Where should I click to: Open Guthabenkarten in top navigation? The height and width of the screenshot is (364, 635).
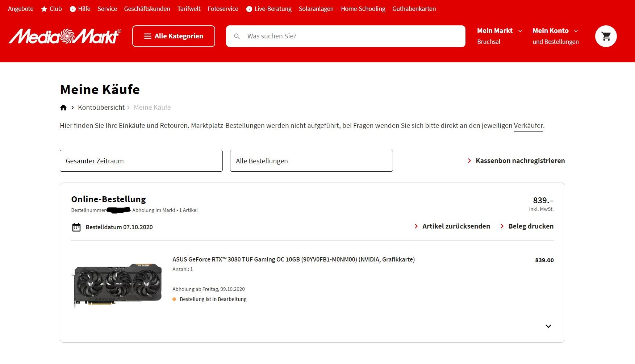coord(414,9)
